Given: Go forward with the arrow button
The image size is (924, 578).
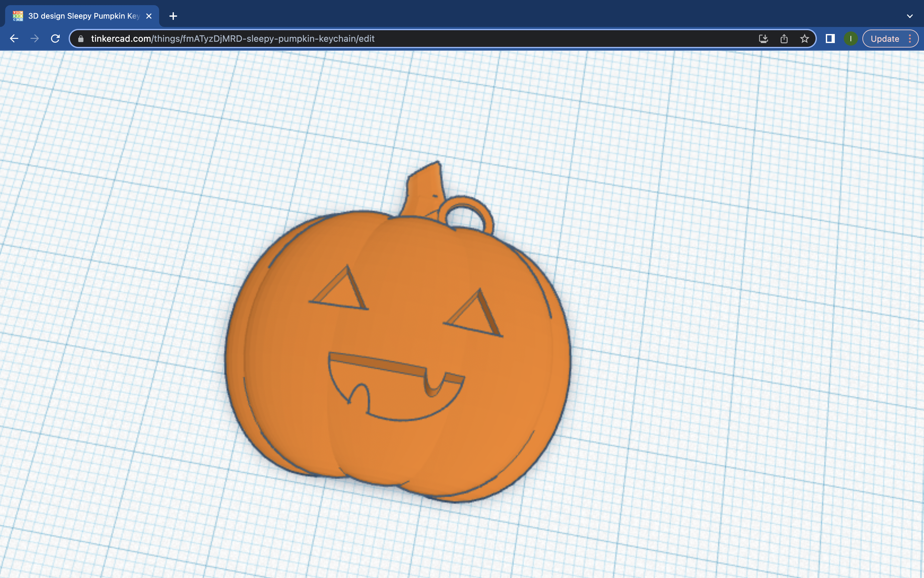Looking at the screenshot, I should coord(35,39).
